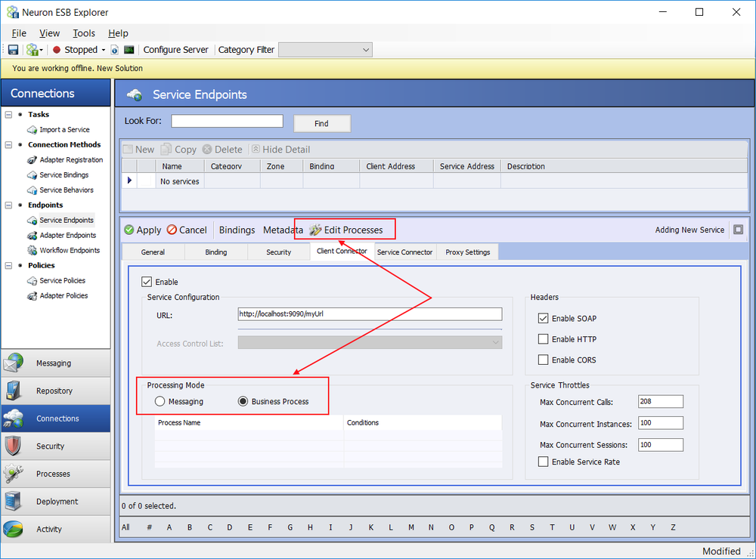The image size is (756, 559).
Task: Switch to the Binding tab
Action: (x=216, y=252)
